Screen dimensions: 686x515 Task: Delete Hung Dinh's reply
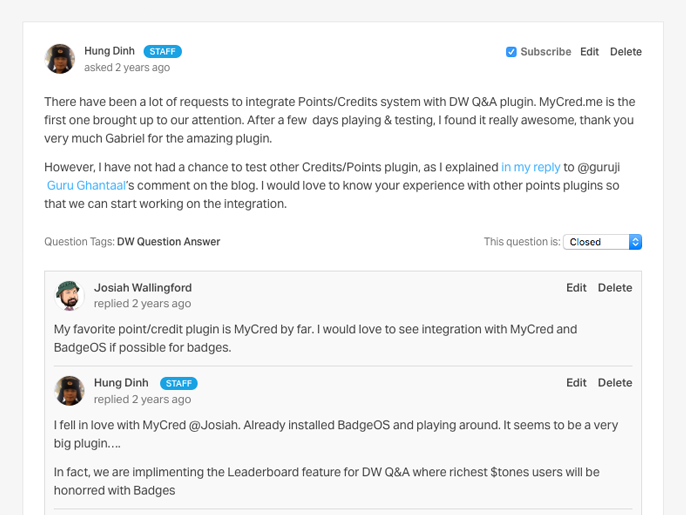(615, 382)
